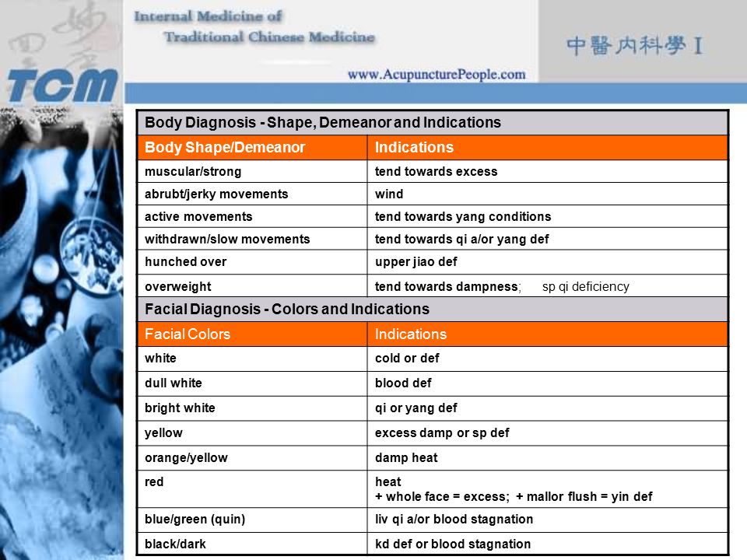Select the 'bright white' cell
The width and height of the screenshot is (747, 560).
(x=252, y=408)
